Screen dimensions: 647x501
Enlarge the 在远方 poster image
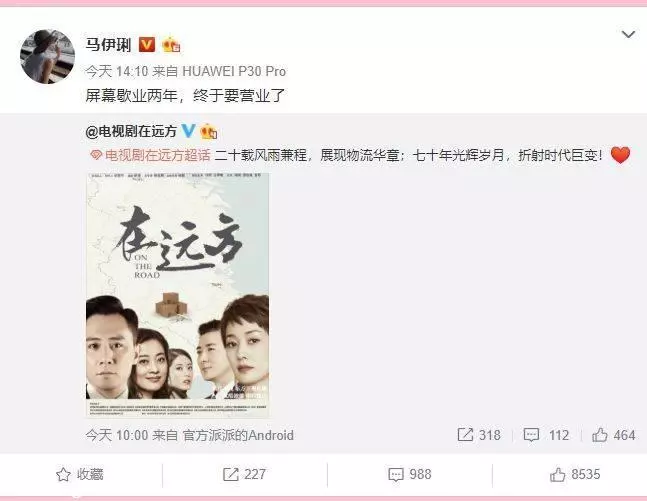(177, 295)
